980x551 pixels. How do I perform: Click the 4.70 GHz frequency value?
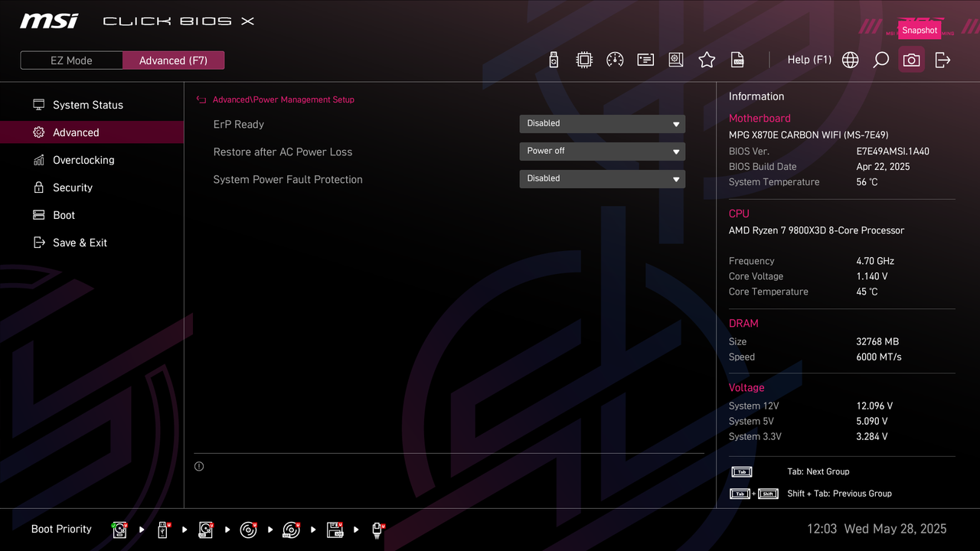click(875, 261)
